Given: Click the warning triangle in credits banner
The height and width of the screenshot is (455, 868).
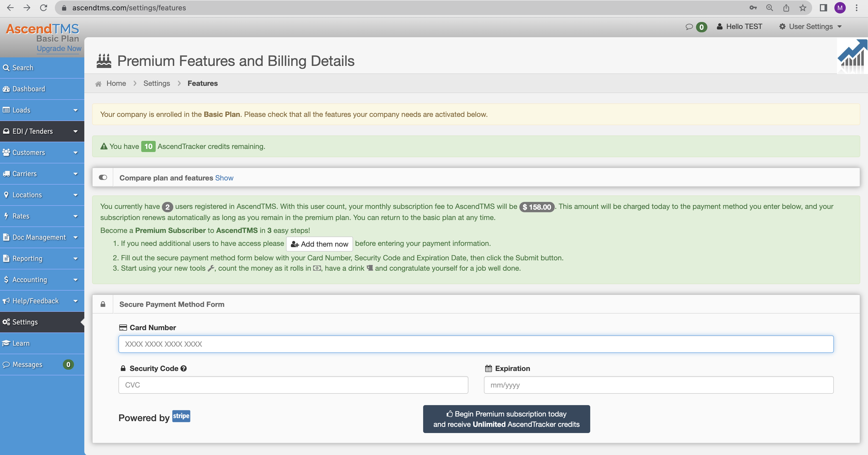Looking at the screenshot, I should coord(104,147).
